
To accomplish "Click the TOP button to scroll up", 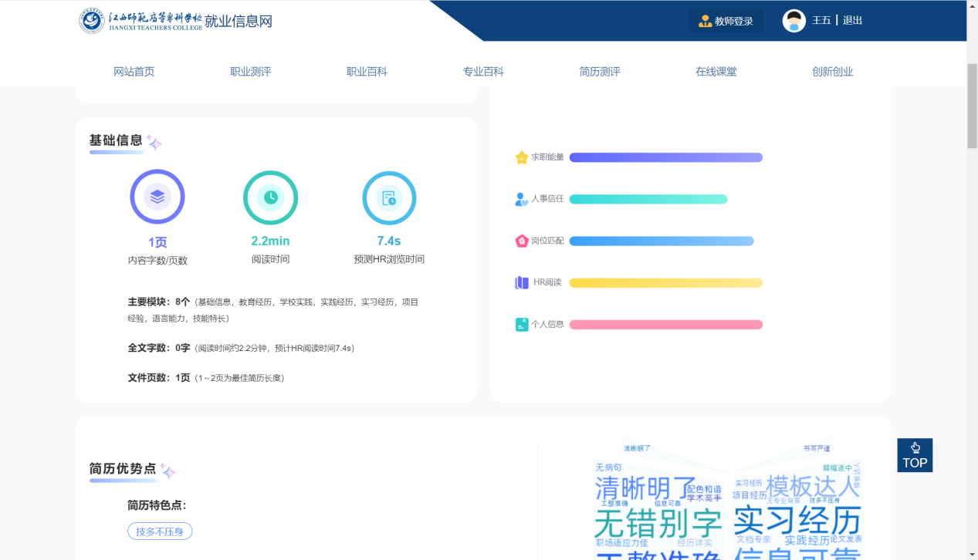I will (x=915, y=455).
